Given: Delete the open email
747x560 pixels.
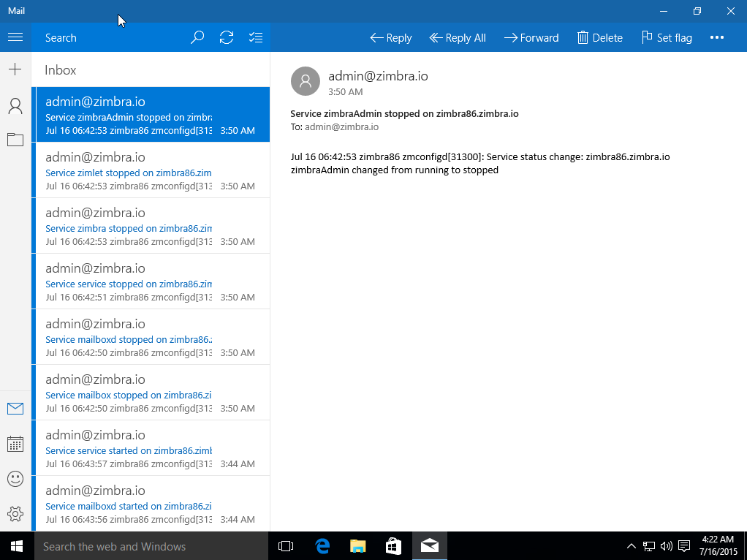Looking at the screenshot, I should click(599, 38).
